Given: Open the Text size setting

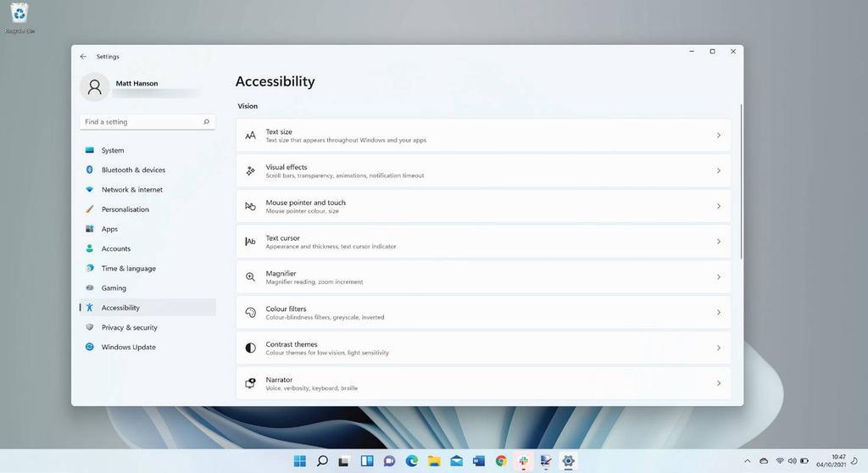Looking at the screenshot, I should 483,135.
